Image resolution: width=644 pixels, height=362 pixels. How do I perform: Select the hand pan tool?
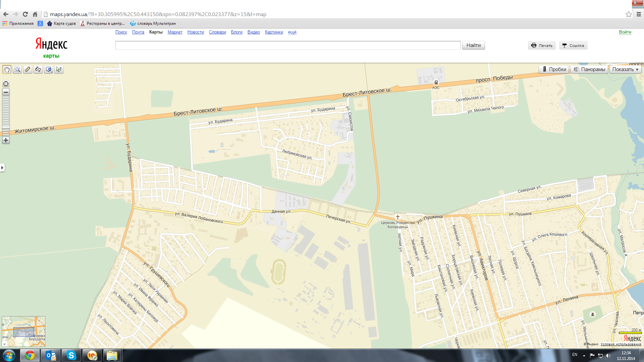(7, 69)
